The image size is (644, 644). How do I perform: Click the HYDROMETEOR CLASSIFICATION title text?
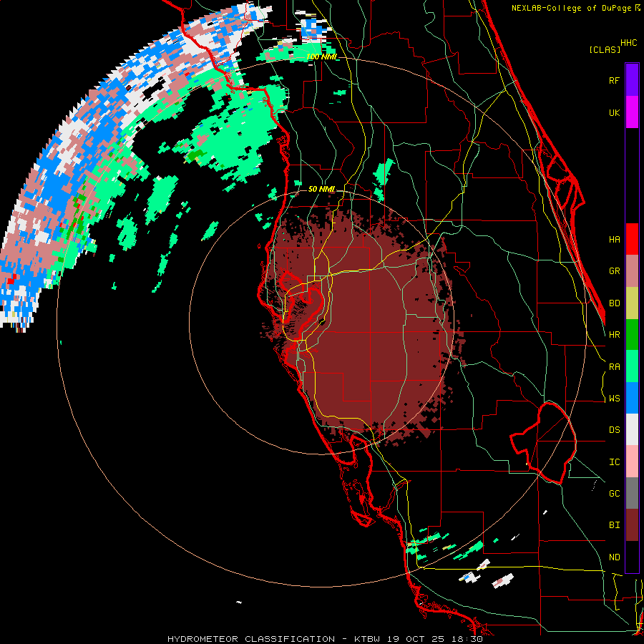tap(251, 639)
